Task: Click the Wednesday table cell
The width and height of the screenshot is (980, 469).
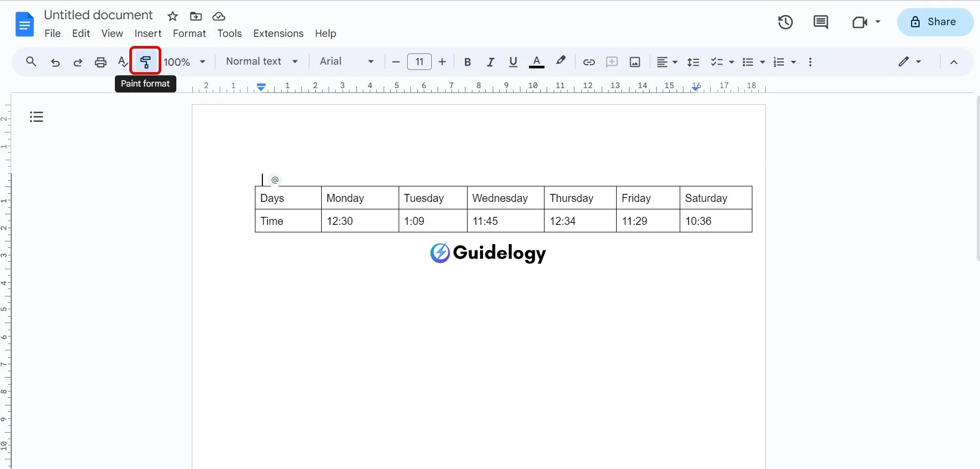Action: tap(505, 198)
